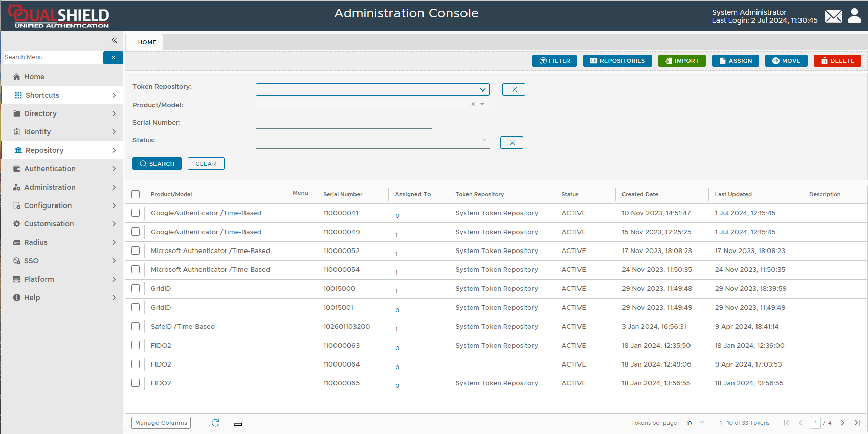This screenshot has width=868, height=434.
Task: Switch to the HOME tab
Action: pyautogui.click(x=147, y=42)
